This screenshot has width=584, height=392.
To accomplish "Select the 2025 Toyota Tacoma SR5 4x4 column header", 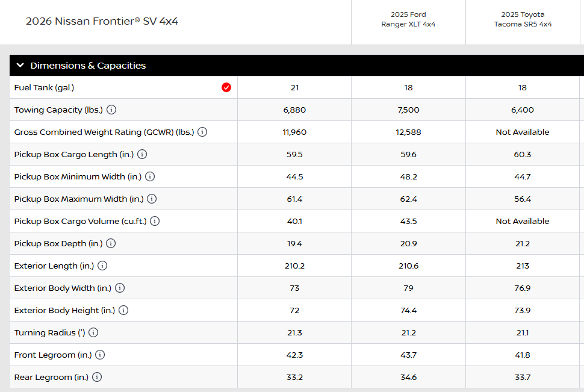I will pyautogui.click(x=523, y=19).
